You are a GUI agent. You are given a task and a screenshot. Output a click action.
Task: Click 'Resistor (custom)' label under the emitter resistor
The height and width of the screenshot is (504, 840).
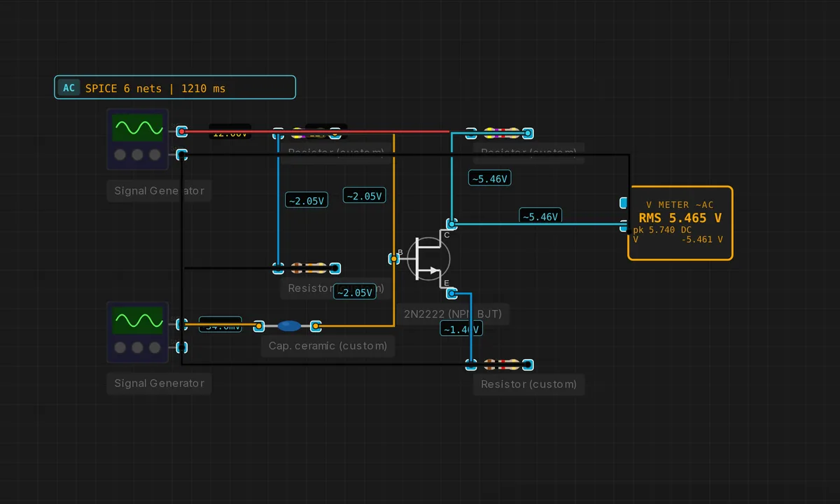coord(528,384)
